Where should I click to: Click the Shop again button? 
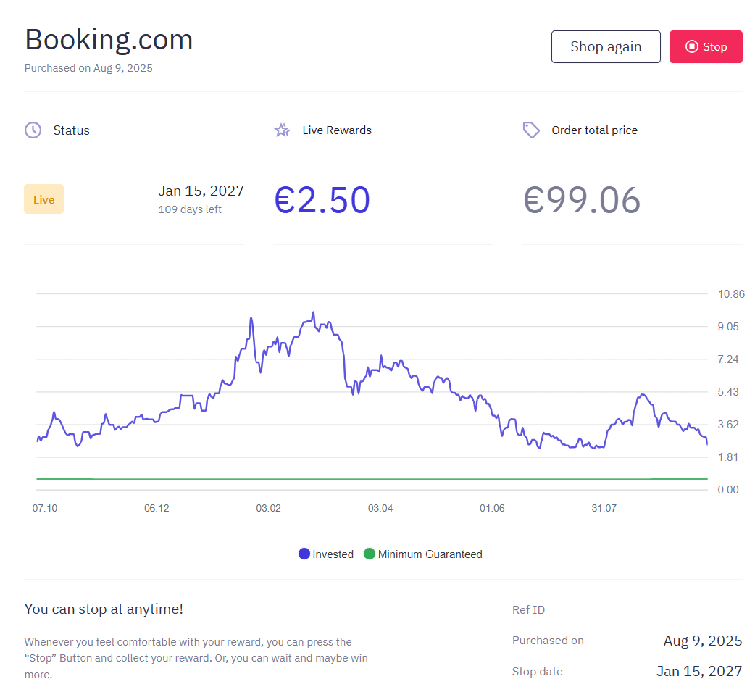(x=606, y=46)
